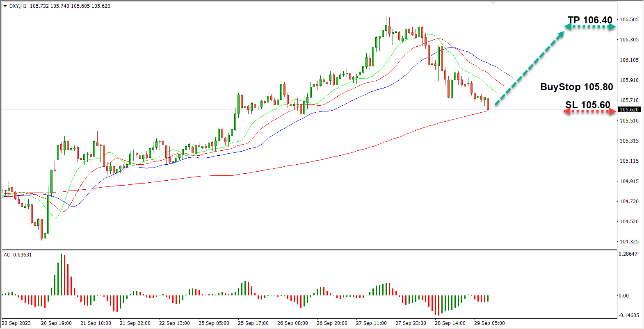Click the 106.505 price axis label

(629, 20)
